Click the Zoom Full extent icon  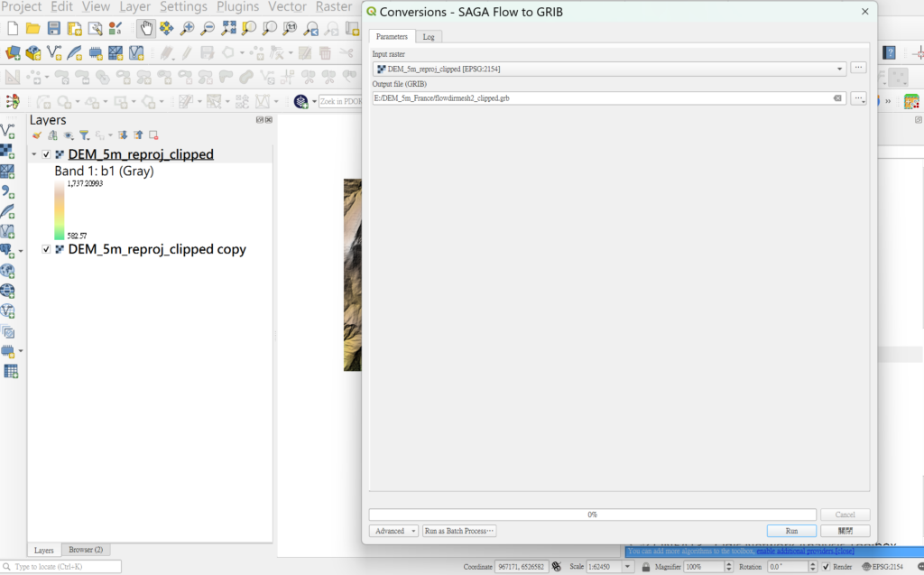point(229,29)
